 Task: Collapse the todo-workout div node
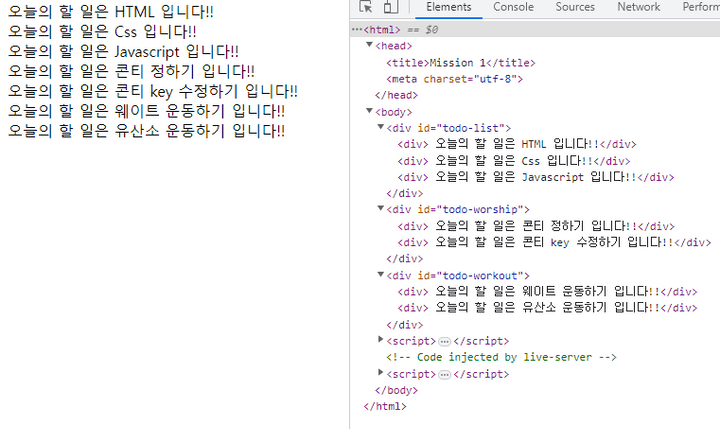pos(380,275)
